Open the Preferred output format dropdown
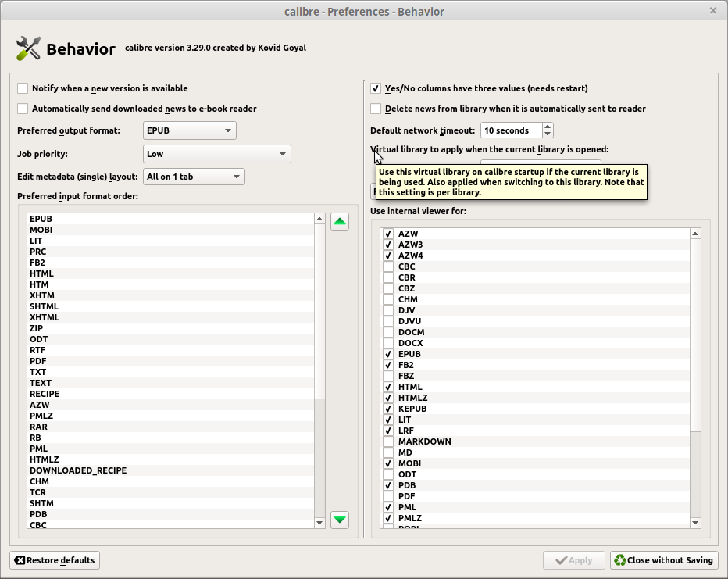 tap(190, 130)
